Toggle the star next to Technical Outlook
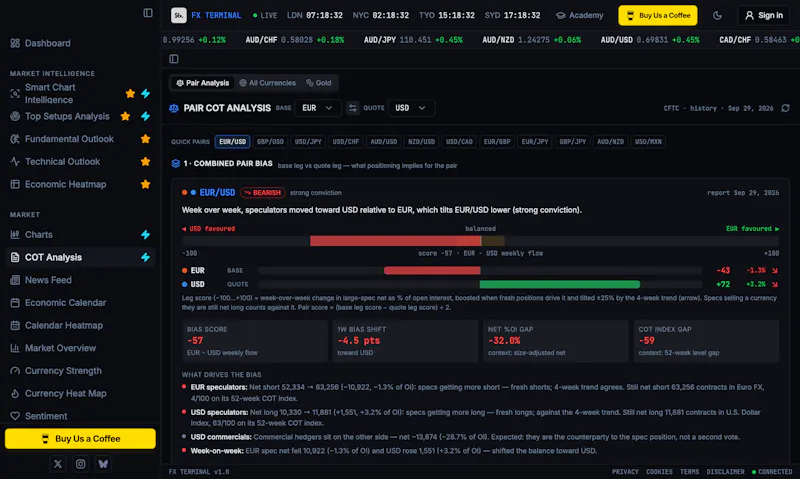 145,162
